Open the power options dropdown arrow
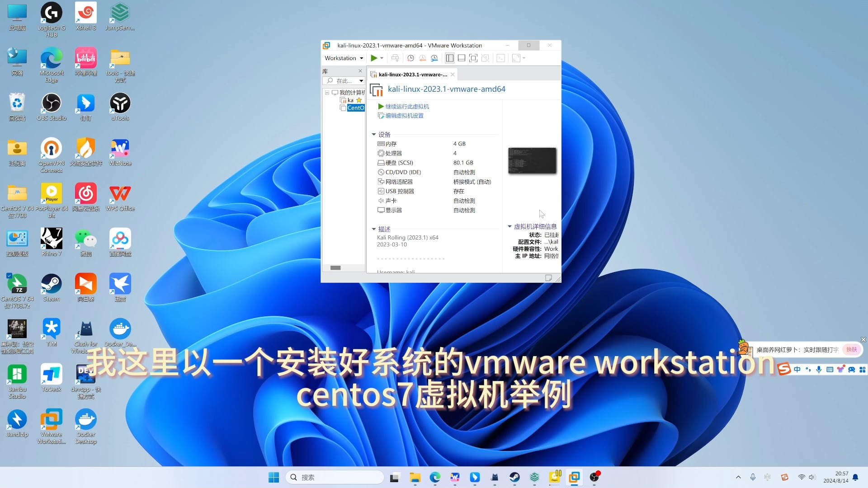 point(382,58)
